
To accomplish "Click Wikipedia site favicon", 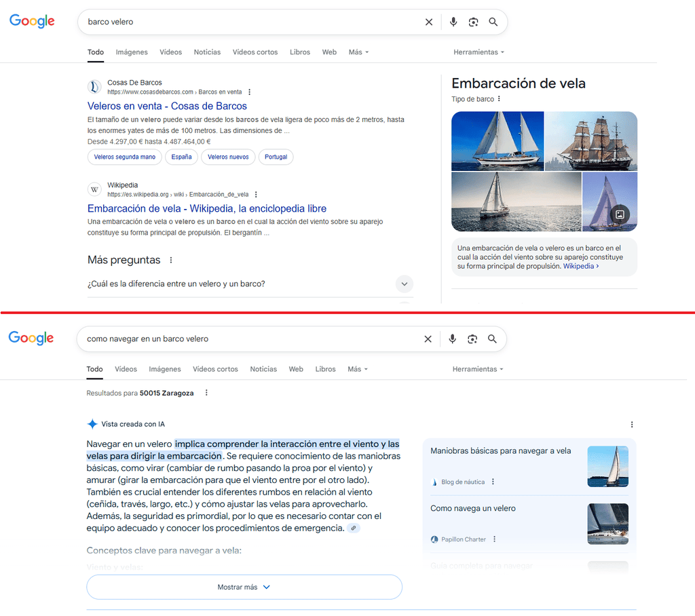I will point(94,189).
